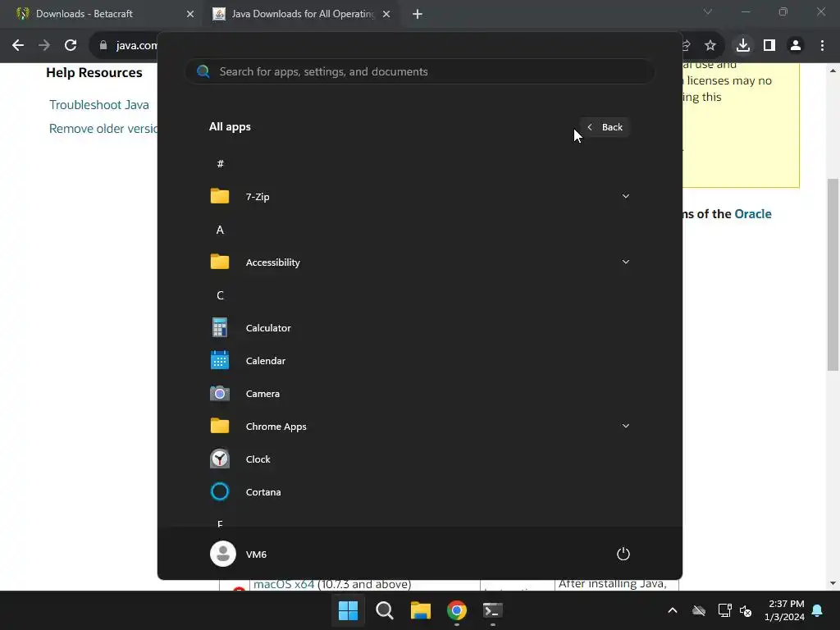Click the page scrollbar down arrow
Viewport: 840px width, 630px height.
(833, 583)
